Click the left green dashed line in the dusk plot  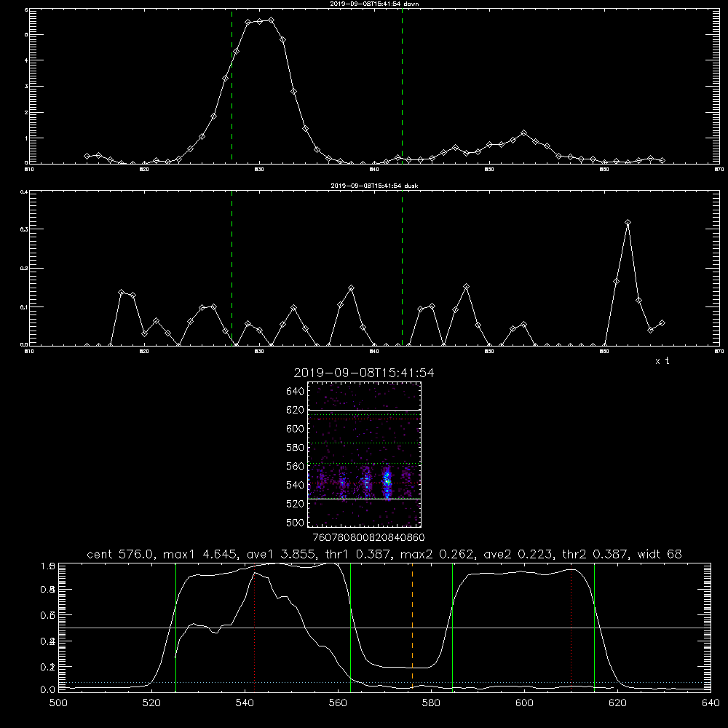232,268
